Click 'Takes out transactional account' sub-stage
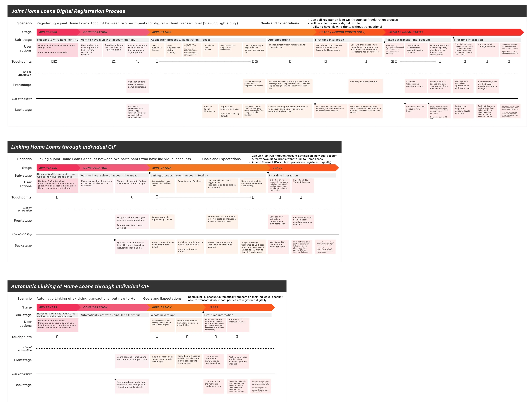The width and height of the screenshot is (532, 407). click(418, 40)
